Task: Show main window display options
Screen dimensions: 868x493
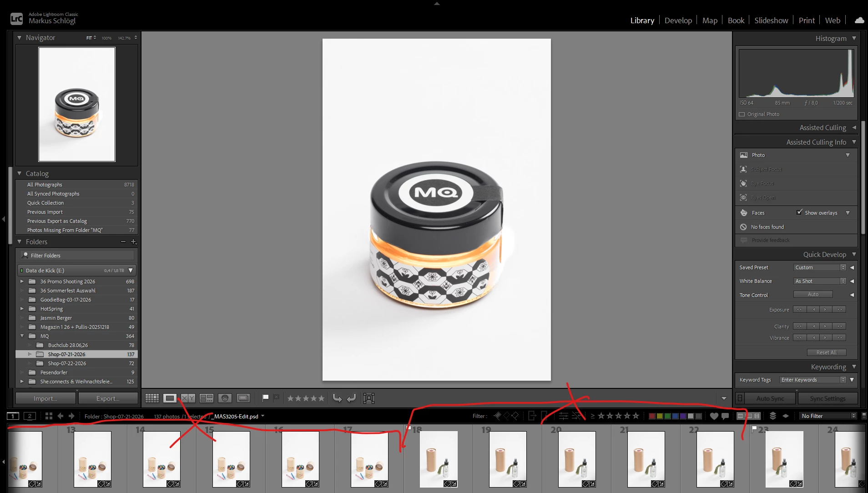Action: [x=13, y=416]
